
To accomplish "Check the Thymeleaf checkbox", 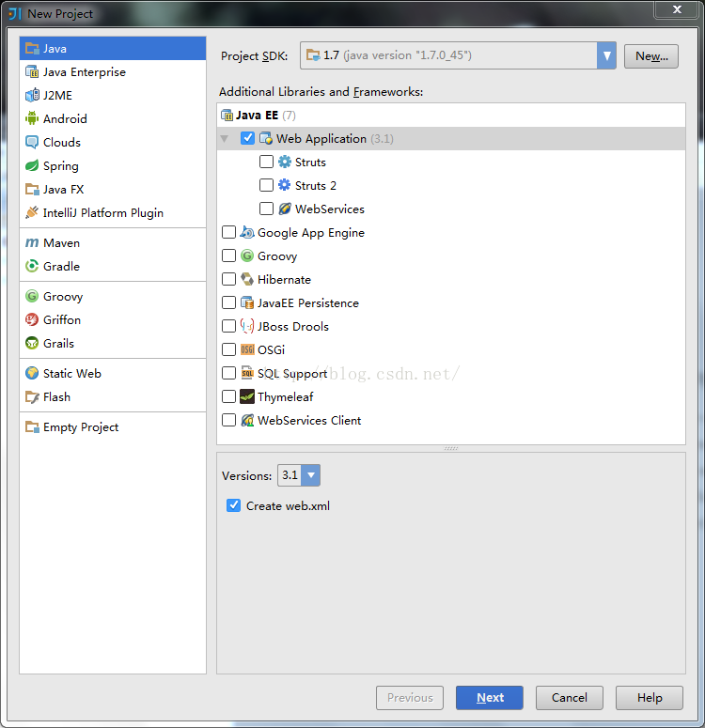I will click(228, 396).
